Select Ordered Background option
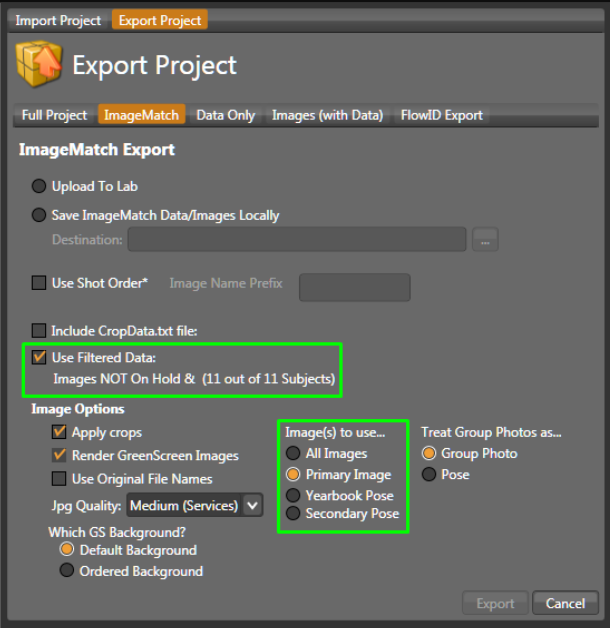This screenshot has width=610, height=628. coord(67,570)
